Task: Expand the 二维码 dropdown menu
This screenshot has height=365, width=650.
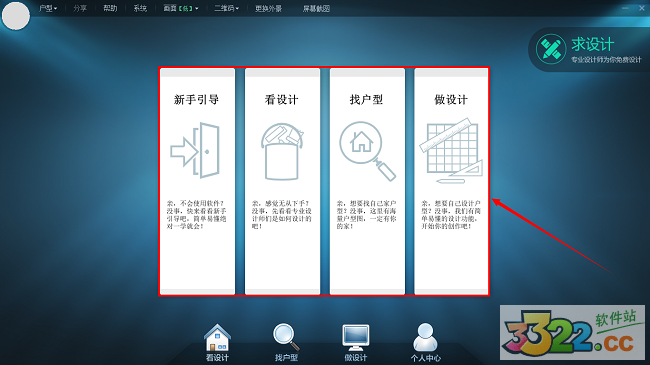Action: pos(226,8)
